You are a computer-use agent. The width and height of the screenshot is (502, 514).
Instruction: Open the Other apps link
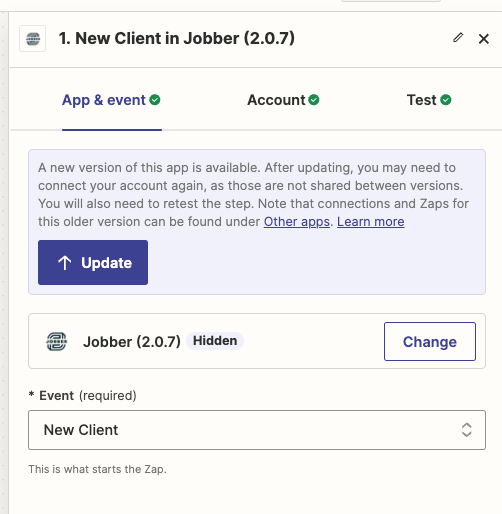point(297,222)
